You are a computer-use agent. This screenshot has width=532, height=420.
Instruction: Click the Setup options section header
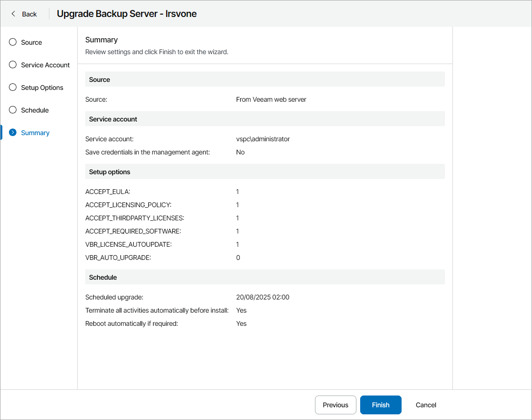110,172
